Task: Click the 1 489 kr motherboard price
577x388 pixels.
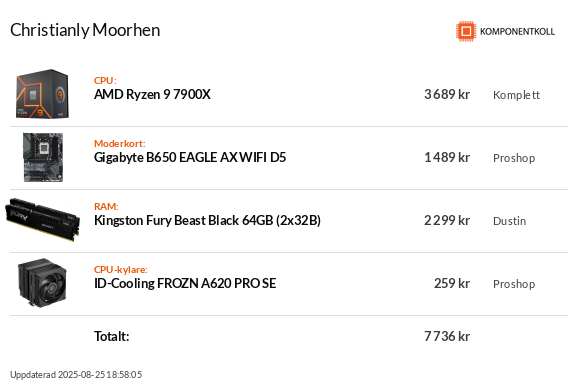Action: click(x=447, y=158)
